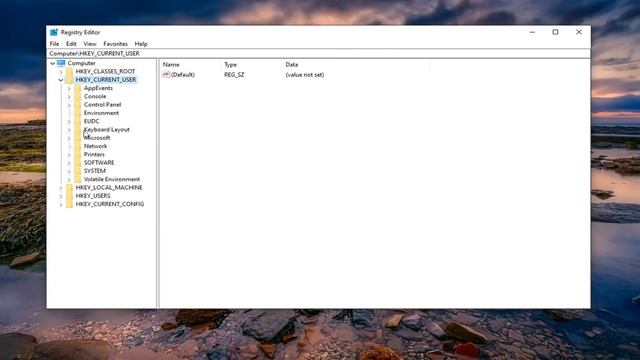Select the (Default) value name
This screenshot has width=640, height=360.
point(183,75)
